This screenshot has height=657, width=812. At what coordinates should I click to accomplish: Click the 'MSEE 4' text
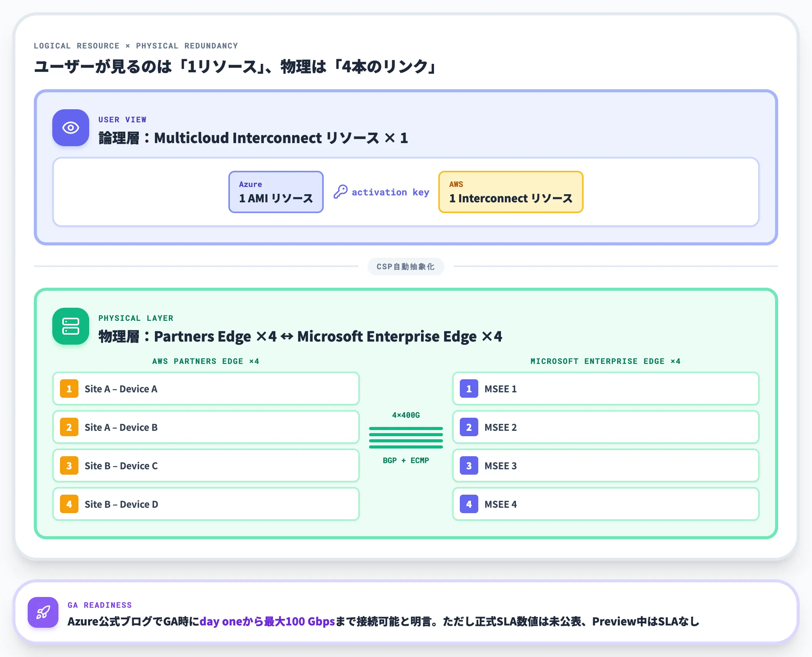click(x=501, y=504)
